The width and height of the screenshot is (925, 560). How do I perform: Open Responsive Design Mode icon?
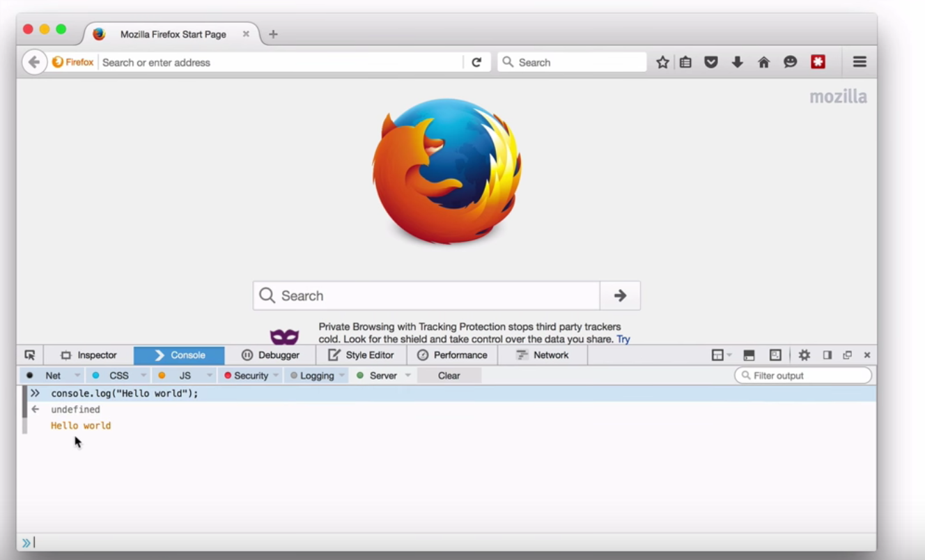pyautogui.click(x=775, y=355)
